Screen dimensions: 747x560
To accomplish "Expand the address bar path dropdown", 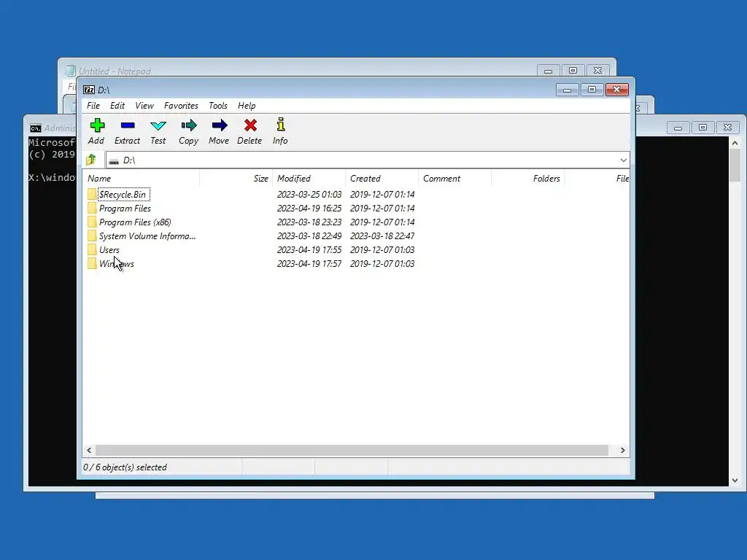I will (623, 160).
